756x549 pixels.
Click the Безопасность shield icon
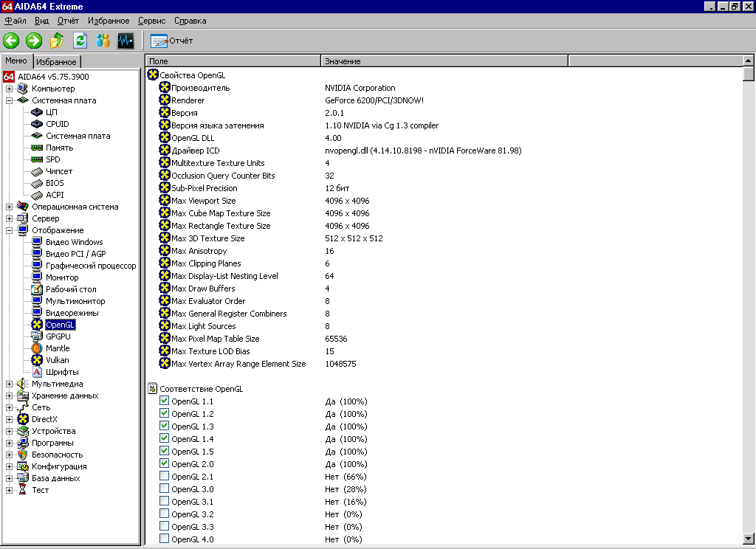pyautogui.click(x=23, y=455)
